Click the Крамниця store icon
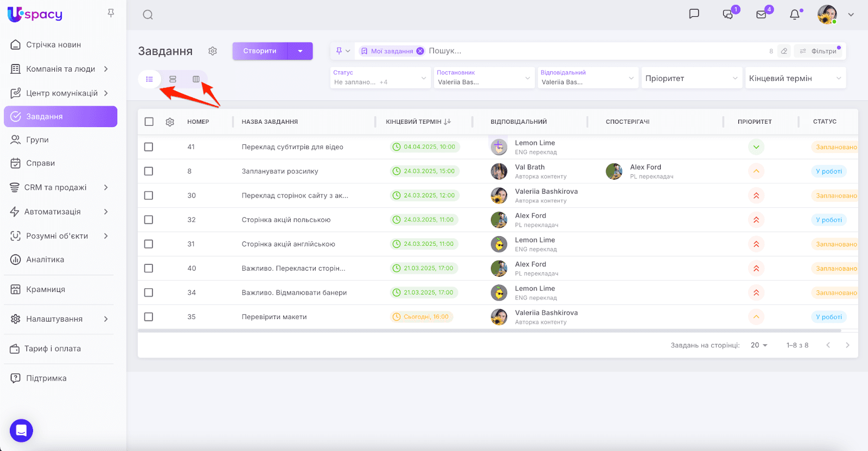This screenshot has height=451, width=868. point(16,289)
